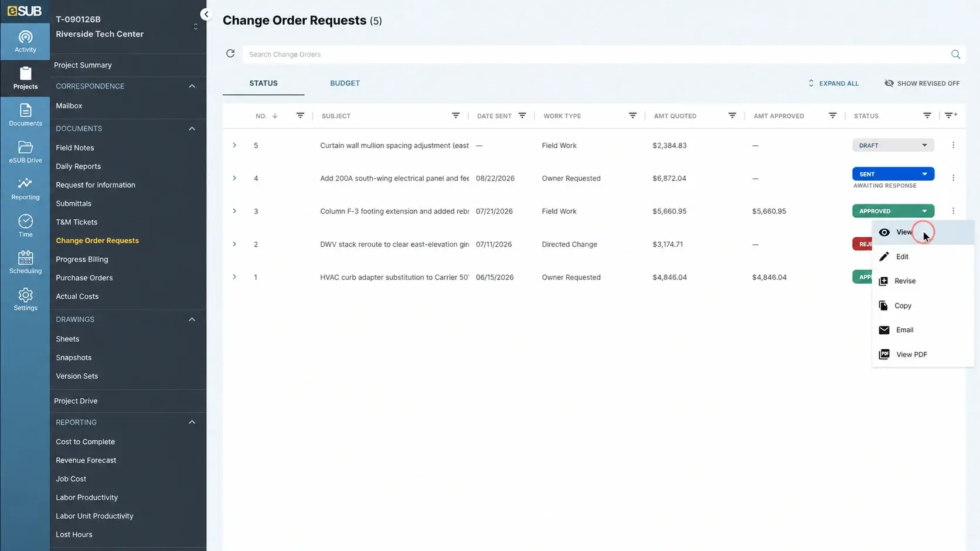Viewport: 980px width, 551px height.
Task: Open Labor Productivity report
Action: [87, 498]
